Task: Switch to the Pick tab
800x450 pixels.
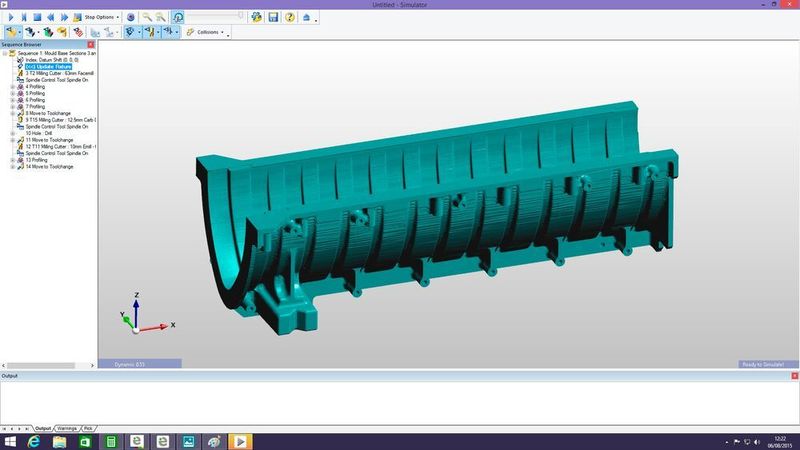Action: click(x=89, y=427)
